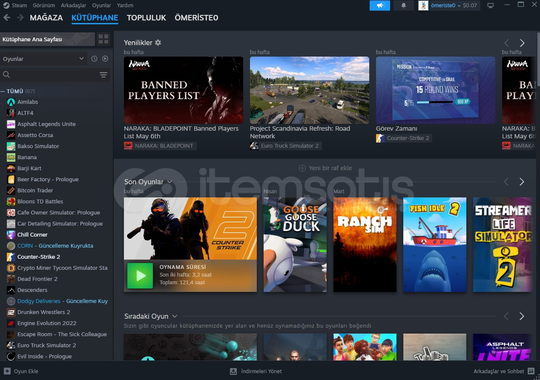Click the Yeni bir raf ekle link
Viewport: 540px width, 380px height.
click(325, 168)
